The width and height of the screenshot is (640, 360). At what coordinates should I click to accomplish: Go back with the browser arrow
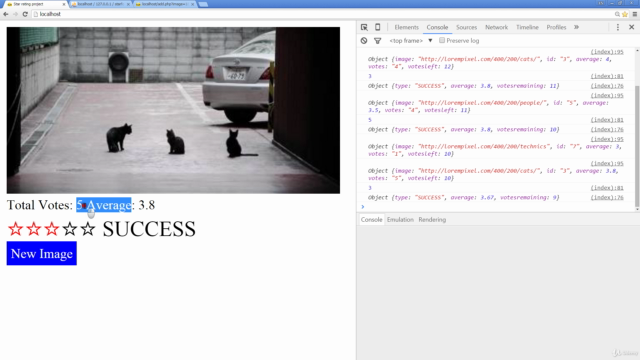point(6,14)
